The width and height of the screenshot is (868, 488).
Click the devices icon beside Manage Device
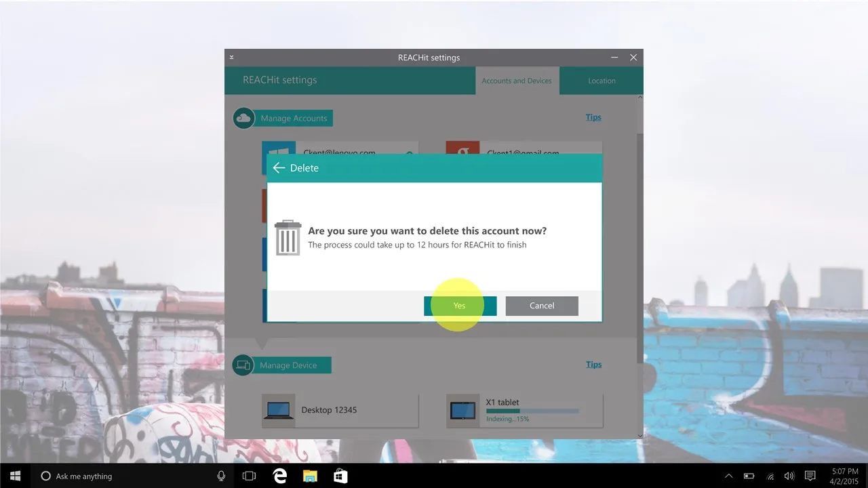point(243,365)
